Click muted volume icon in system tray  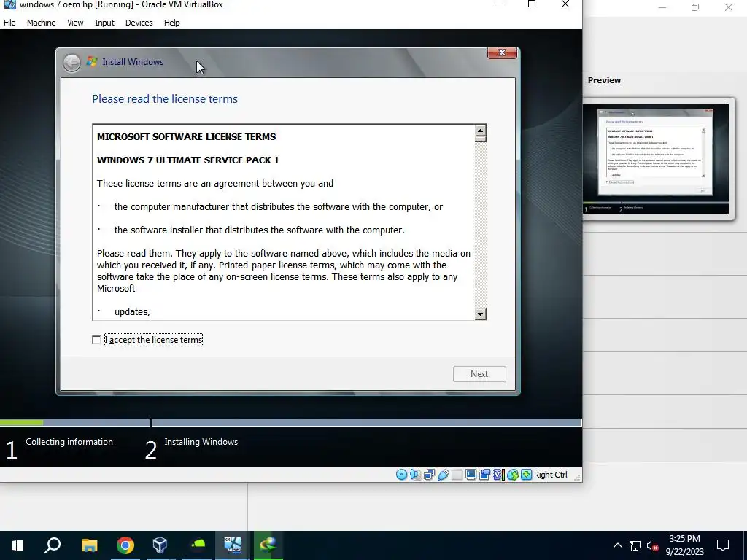point(652,545)
